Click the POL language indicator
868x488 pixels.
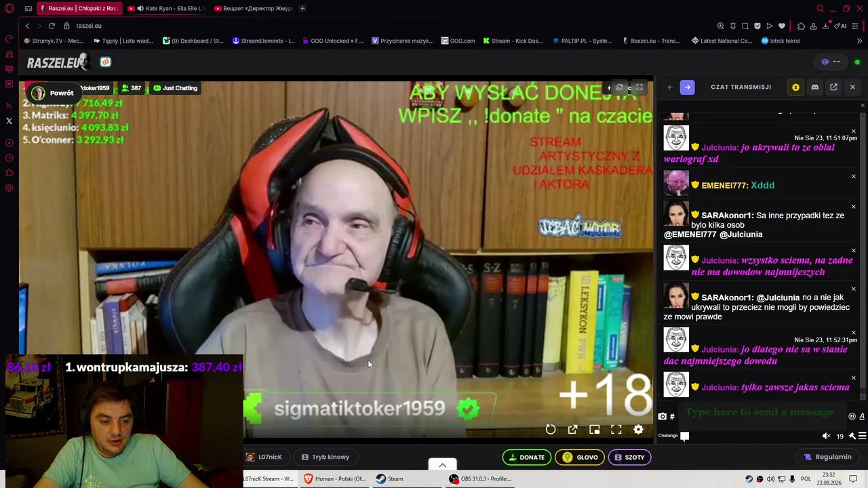click(x=806, y=479)
